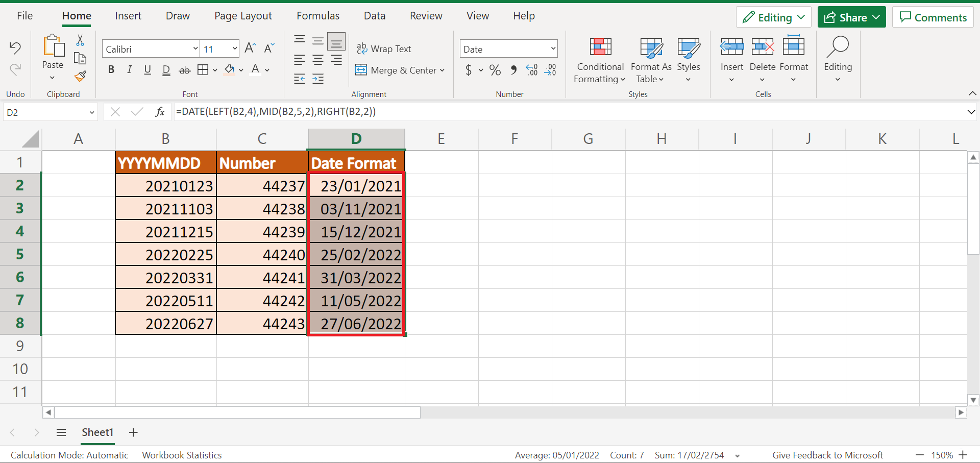Open the Date number format dropdown
This screenshot has width=980, height=463.
[553, 49]
